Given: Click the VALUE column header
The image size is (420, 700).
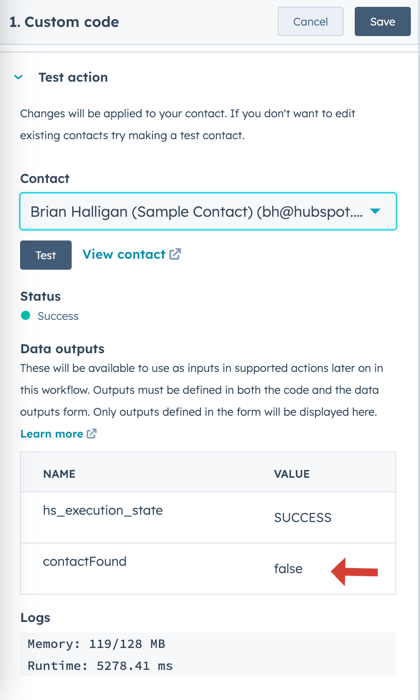Looking at the screenshot, I should coord(291,474).
